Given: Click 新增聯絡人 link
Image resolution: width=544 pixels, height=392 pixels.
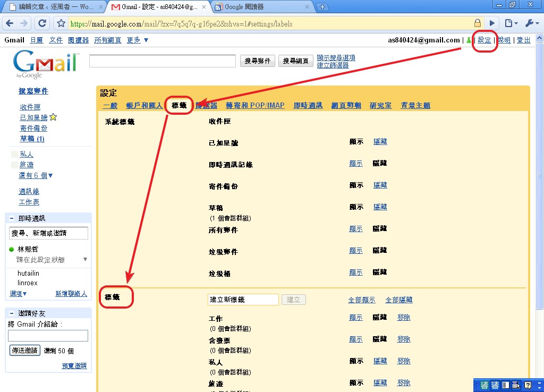Looking at the screenshot, I should click(x=71, y=294).
